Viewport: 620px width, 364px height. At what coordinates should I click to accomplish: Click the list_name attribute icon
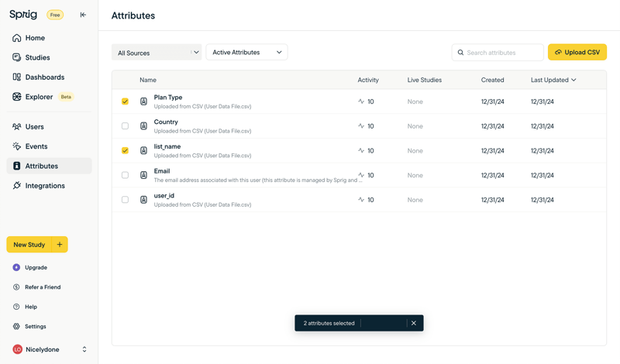click(144, 150)
